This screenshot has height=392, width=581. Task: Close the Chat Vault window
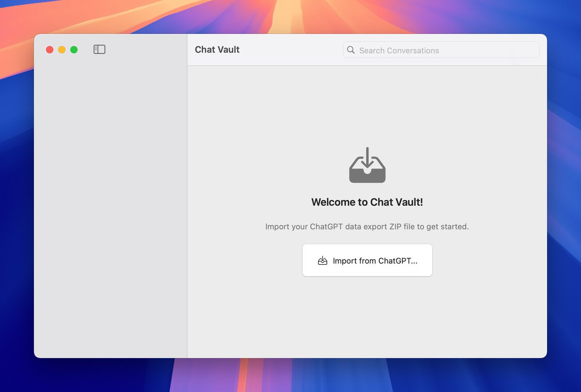pyautogui.click(x=49, y=49)
